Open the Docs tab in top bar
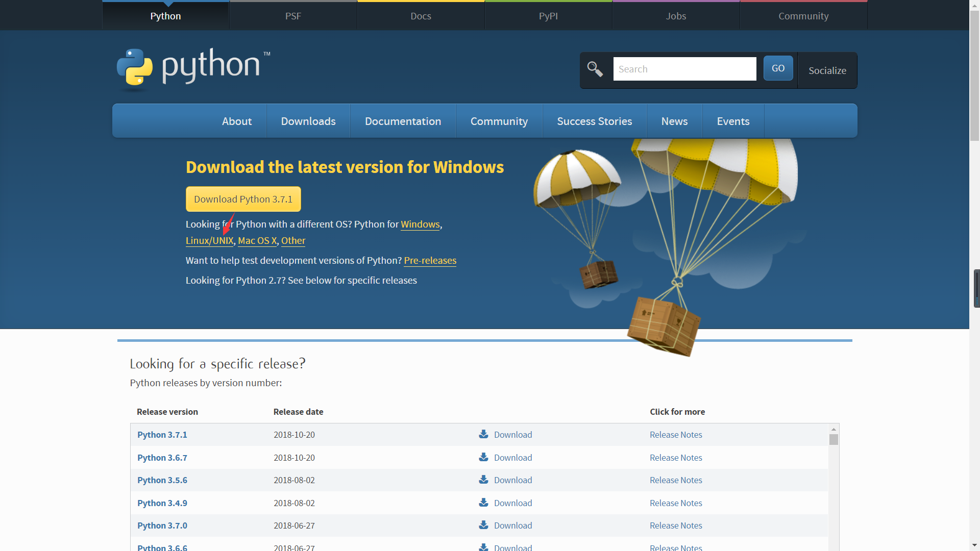This screenshot has height=551, width=980. (x=421, y=16)
